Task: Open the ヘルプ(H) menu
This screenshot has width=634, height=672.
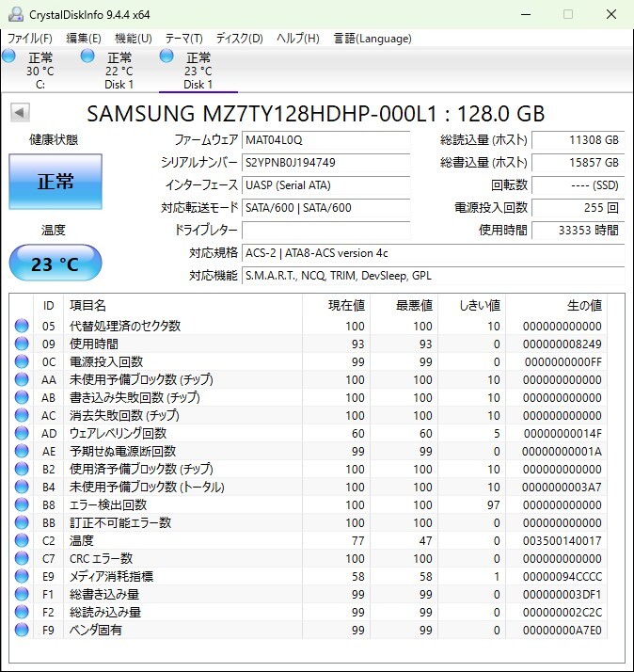Action: point(298,39)
